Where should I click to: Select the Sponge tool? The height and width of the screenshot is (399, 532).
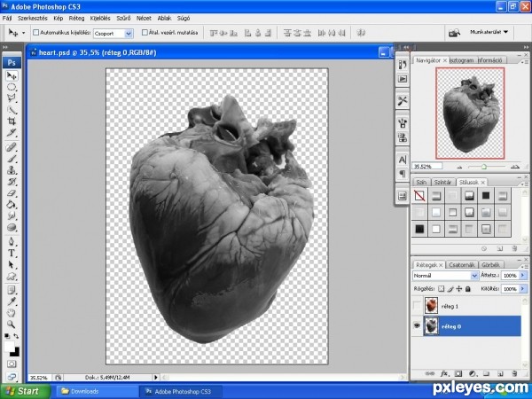point(12,227)
